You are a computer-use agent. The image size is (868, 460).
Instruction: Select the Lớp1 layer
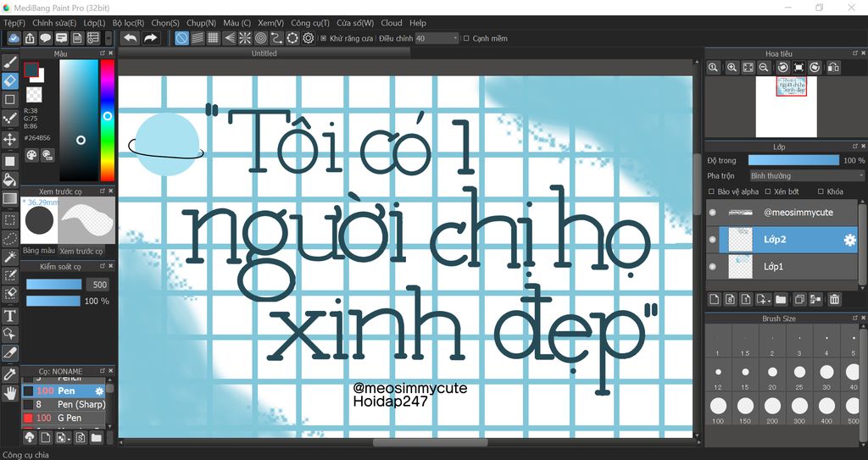tap(782, 267)
